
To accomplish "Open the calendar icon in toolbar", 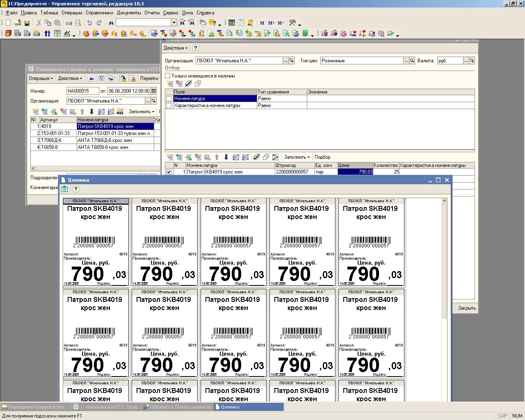I will [x=241, y=23].
